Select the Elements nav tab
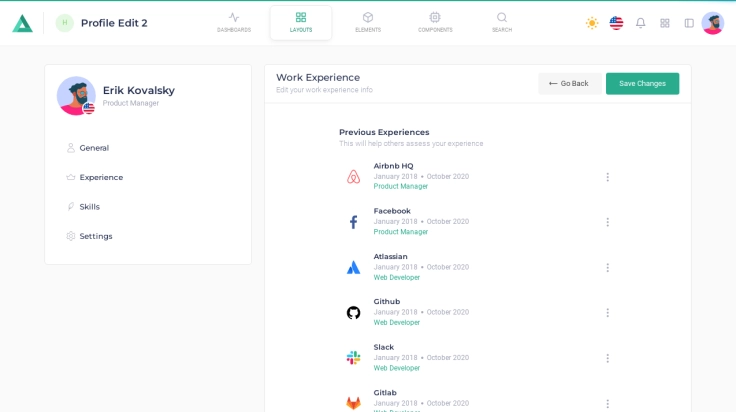The height and width of the screenshot is (412, 736). click(368, 22)
